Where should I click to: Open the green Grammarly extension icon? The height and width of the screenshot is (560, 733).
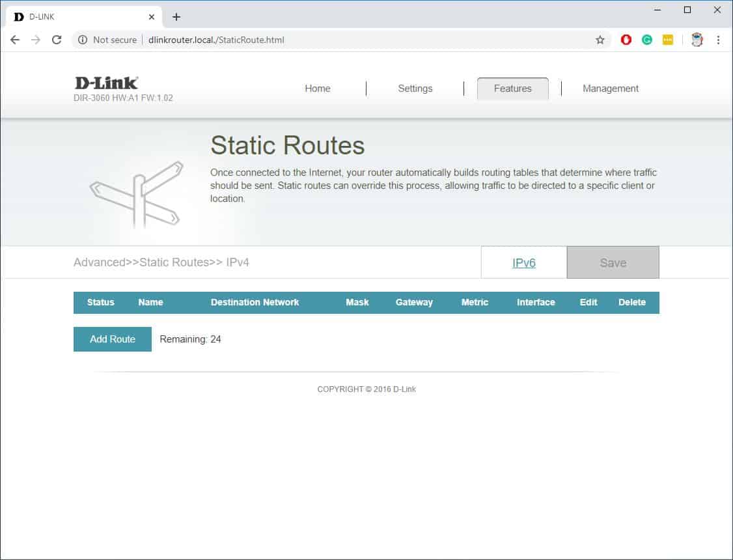click(647, 40)
